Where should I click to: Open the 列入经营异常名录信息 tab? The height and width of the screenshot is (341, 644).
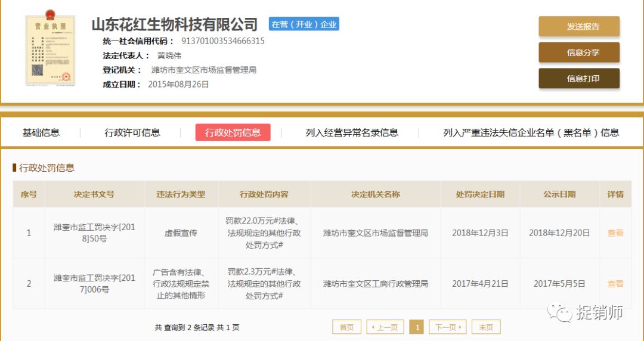point(352,133)
